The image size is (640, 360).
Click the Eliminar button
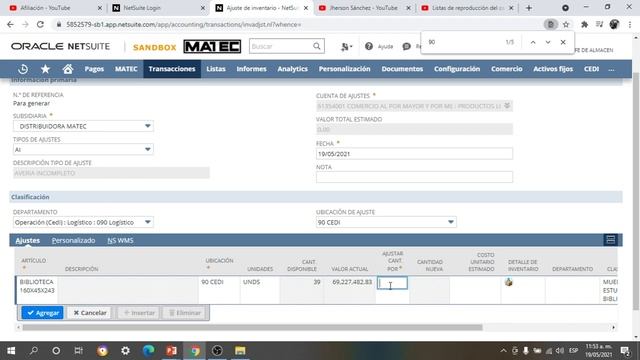click(x=185, y=313)
